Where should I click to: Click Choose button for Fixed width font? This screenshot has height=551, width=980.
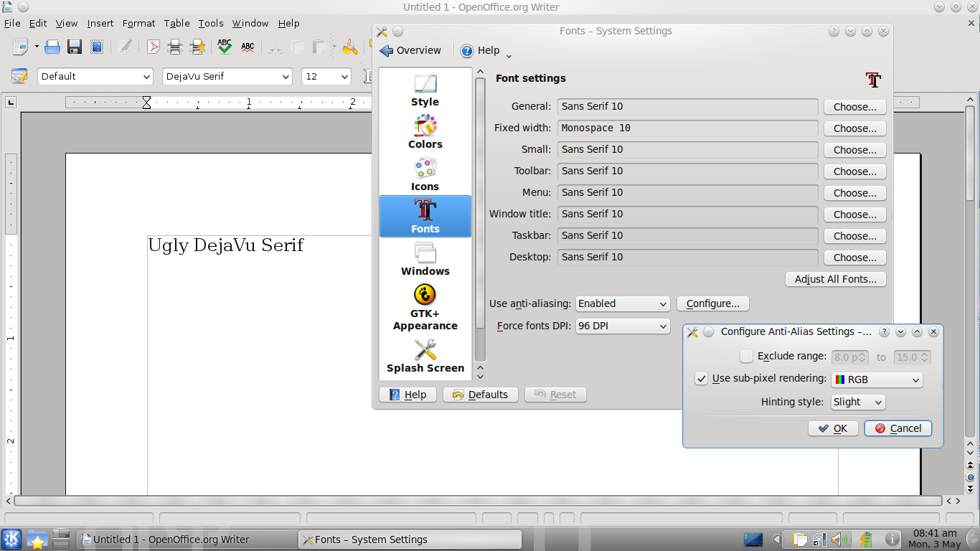(854, 128)
